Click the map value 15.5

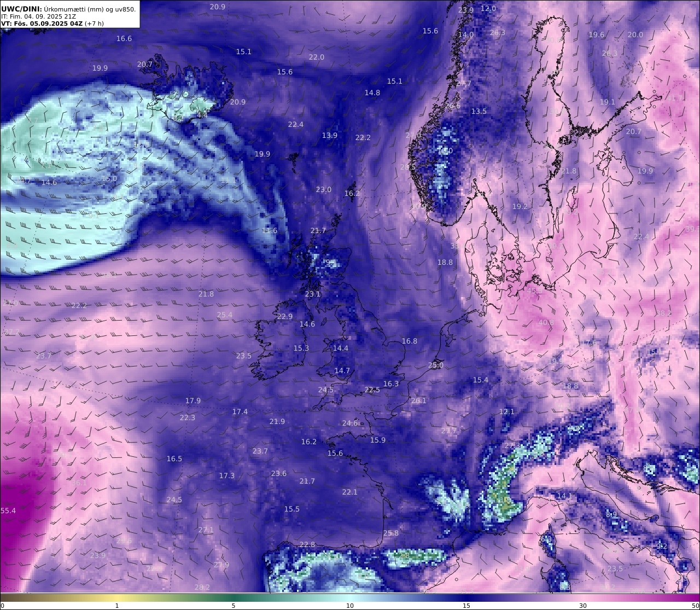tap(292, 509)
